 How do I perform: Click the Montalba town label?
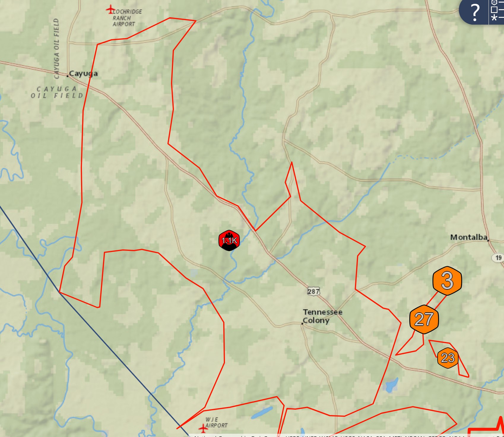(x=469, y=237)
